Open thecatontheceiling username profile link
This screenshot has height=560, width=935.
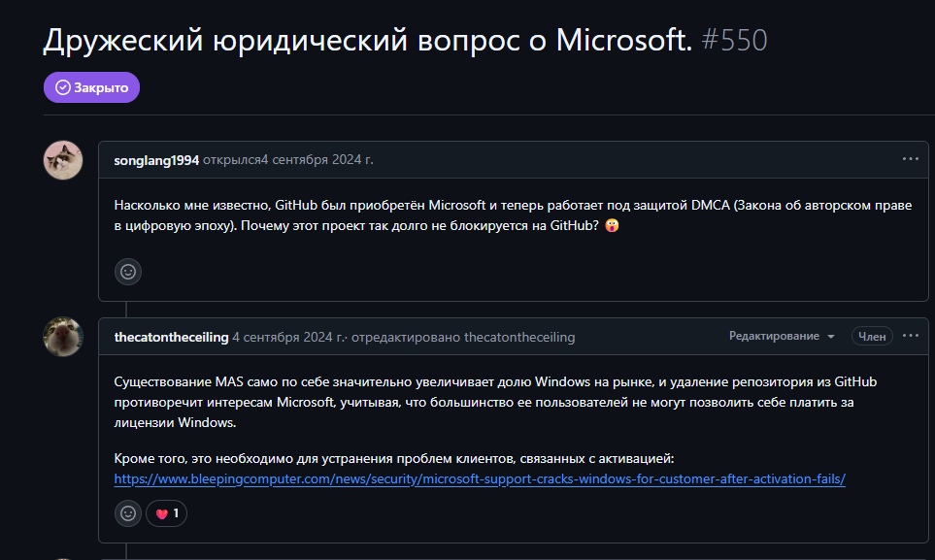point(171,337)
